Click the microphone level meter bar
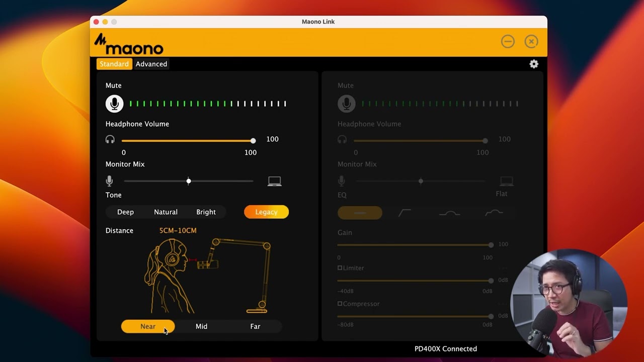This screenshot has height=362, width=644. click(x=208, y=104)
